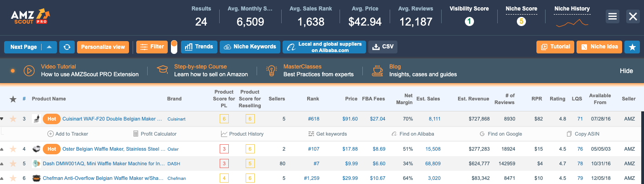Viewport: 644px width, 184px height.
Task: Click the Blog coffee cup icon
Action: (x=377, y=70)
